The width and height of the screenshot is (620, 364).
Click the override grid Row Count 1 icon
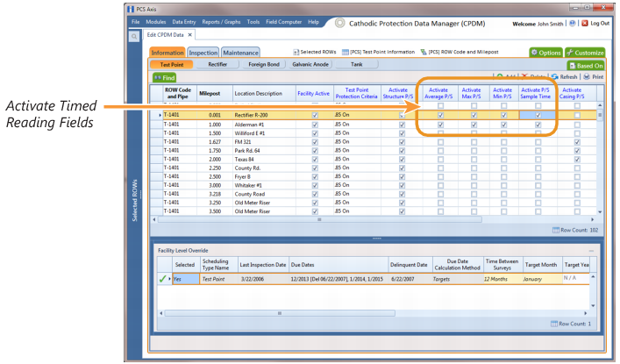(x=554, y=324)
